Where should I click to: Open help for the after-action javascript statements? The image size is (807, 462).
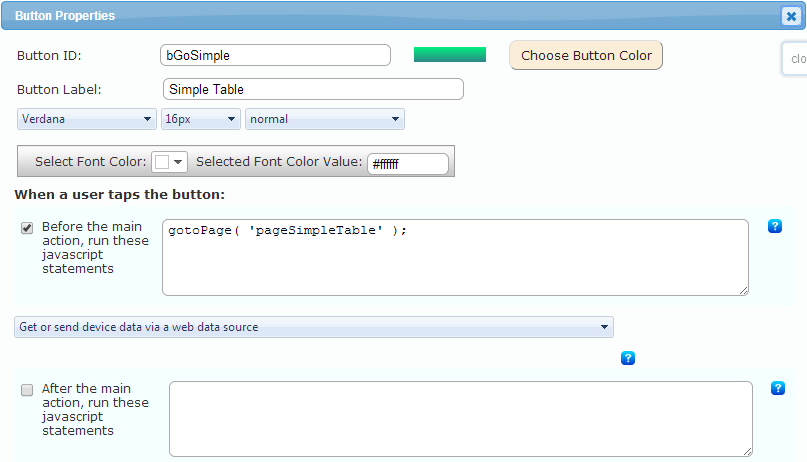[778, 388]
